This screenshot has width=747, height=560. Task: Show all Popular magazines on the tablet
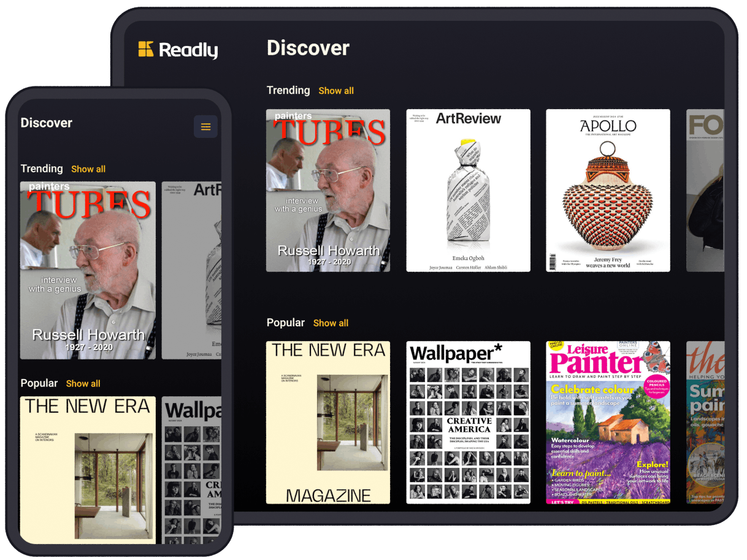coord(331,323)
